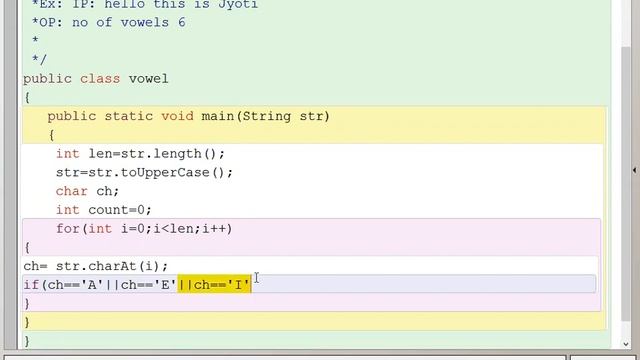Viewport: 640px width, 360px height.
Task: Click the 'ch= str.charAt(i);' line
Action: [96, 266]
